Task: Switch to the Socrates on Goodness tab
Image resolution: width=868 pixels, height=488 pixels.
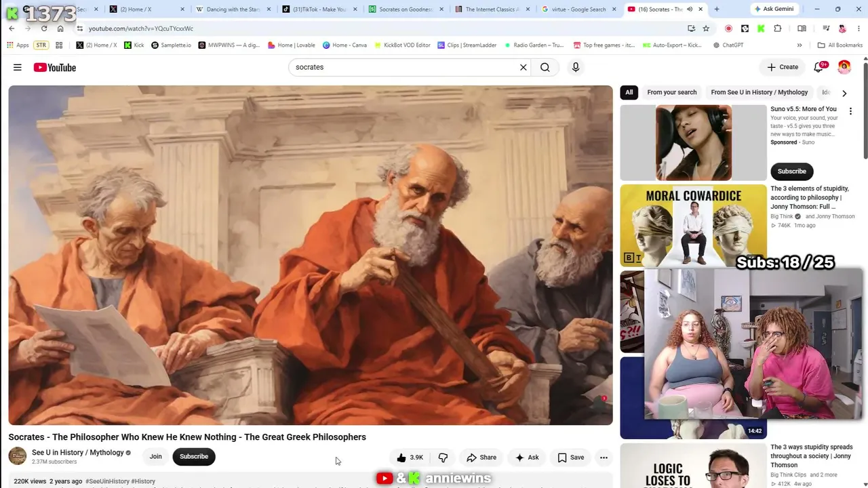Action: pyautogui.click(x=404, y=9)
